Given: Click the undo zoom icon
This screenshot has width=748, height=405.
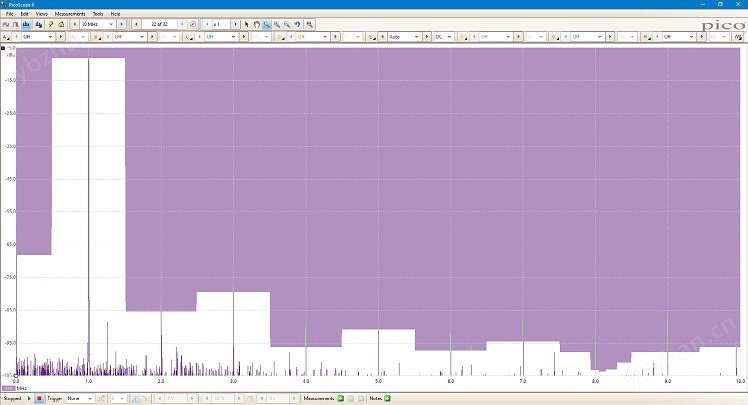Looking at the screenshot, I should pos(297,24).
